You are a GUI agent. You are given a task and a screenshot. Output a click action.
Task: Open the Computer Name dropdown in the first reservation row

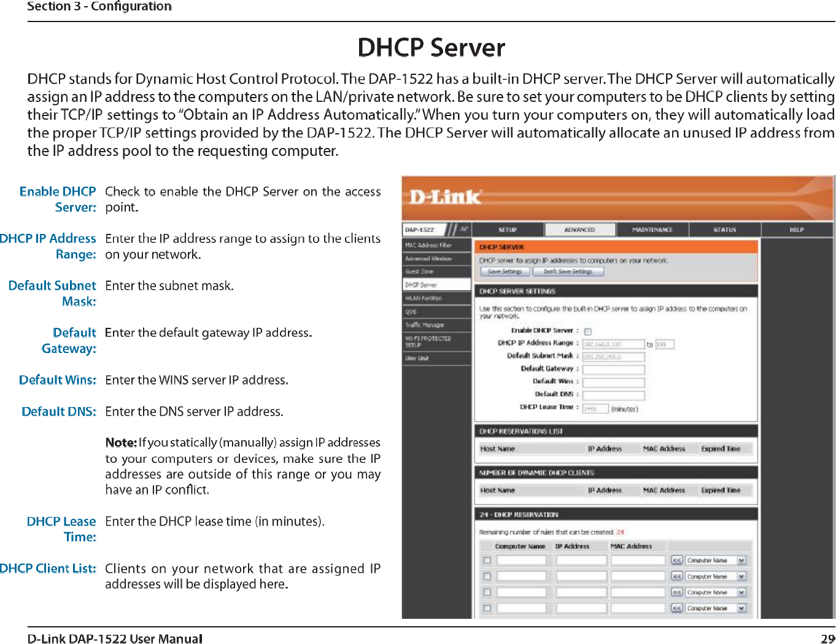pyautogui.click(x=716, y=561)
